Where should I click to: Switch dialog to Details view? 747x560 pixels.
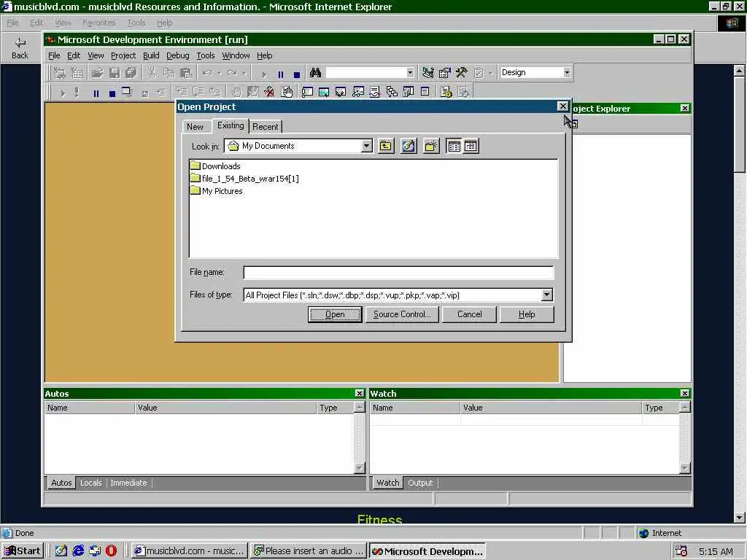[471, 146]
